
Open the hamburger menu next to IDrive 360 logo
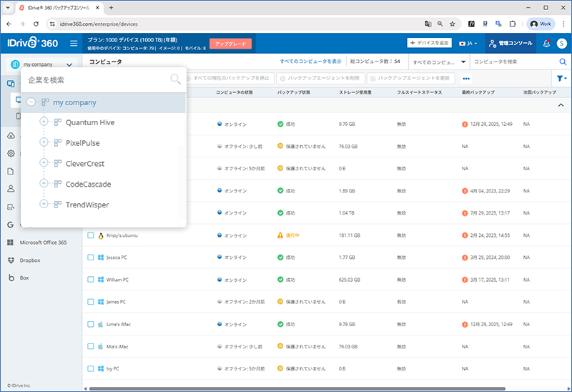(74, 44)
